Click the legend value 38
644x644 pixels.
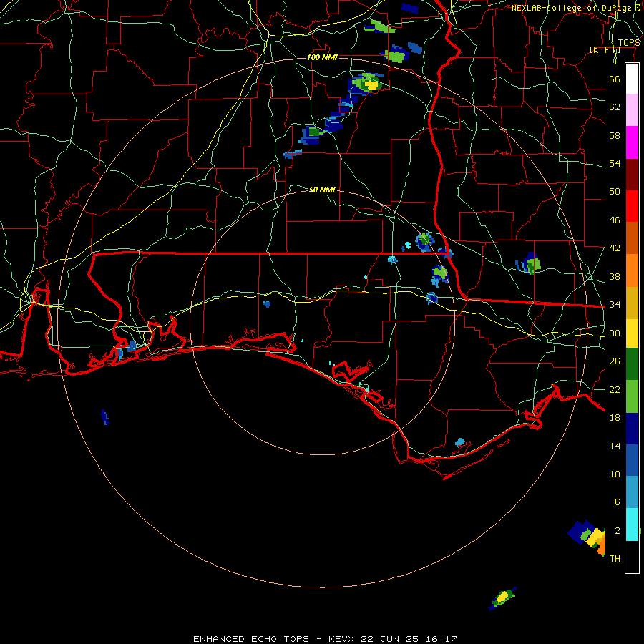615,277
